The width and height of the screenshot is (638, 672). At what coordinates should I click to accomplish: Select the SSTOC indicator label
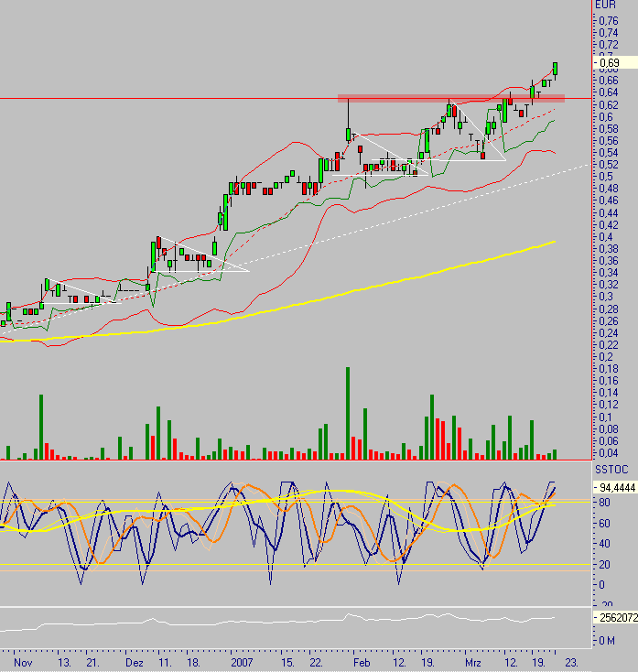tap(609, 467)
